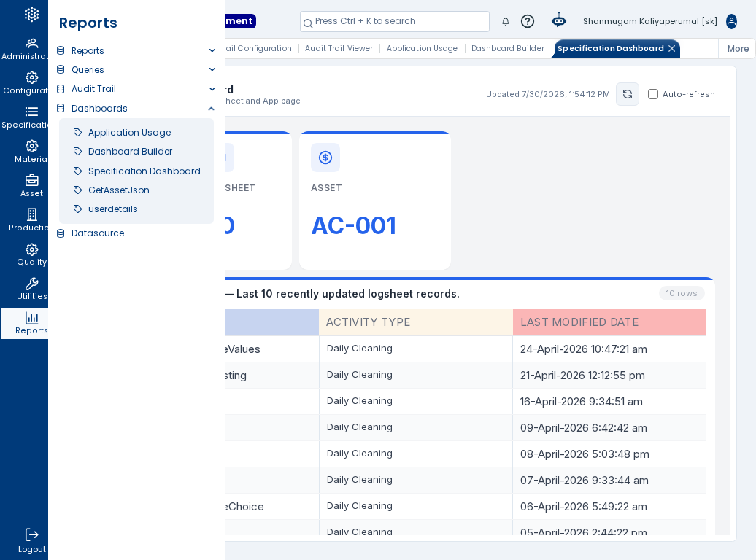The image size is (756, 560).
Task: Click the 07-April-2026 9:33:44 am cell
Action: (609, 481)
